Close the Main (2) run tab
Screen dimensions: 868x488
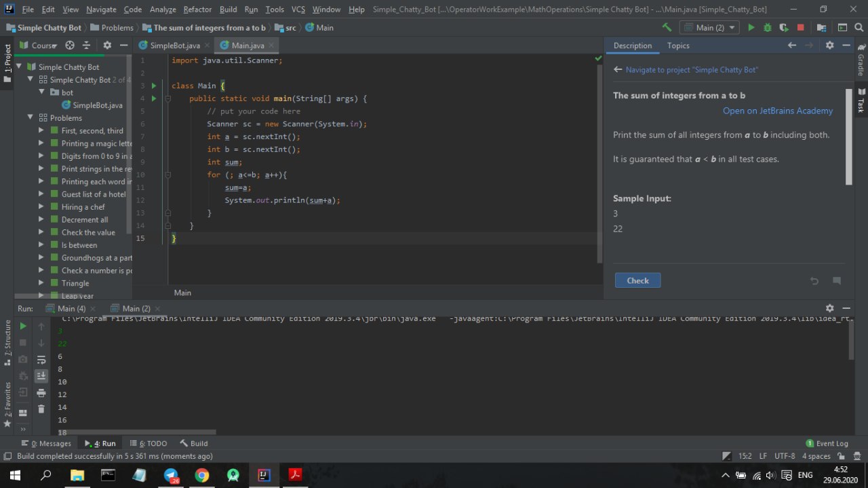coord(157,309)
